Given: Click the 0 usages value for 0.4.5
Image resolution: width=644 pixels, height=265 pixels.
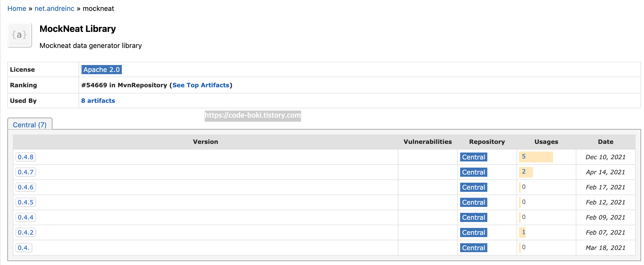Looking at the screenshot, I should pos(524,202).
